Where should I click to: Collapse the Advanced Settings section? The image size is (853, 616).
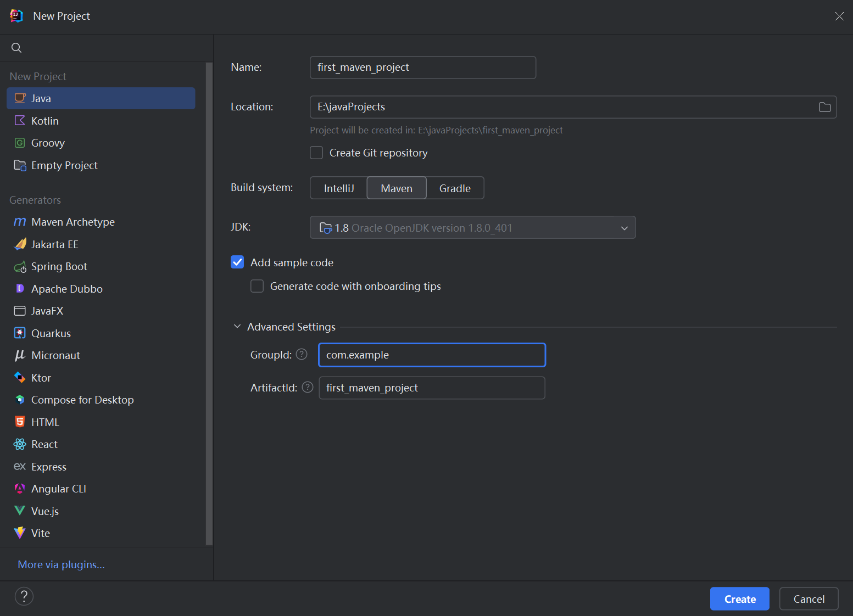pyautogui.click(x=237, y=326)
